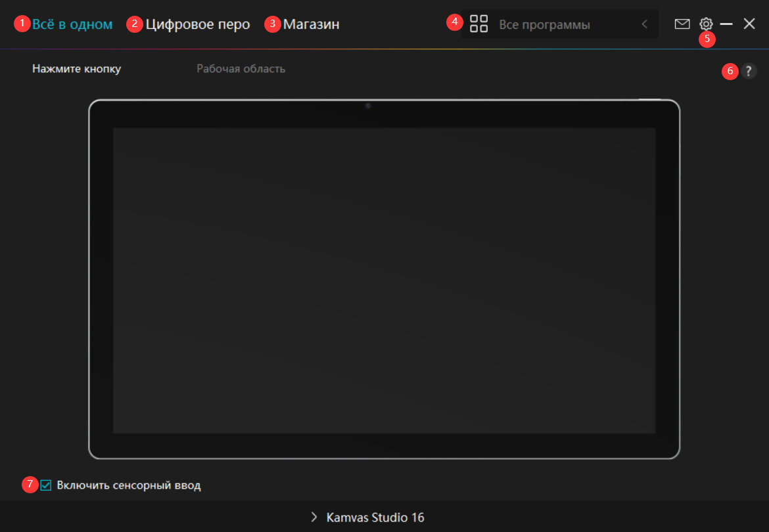Select the "Нажмите кнопку" sub-tab
769x532 pixels.
(x=76, y=68)
